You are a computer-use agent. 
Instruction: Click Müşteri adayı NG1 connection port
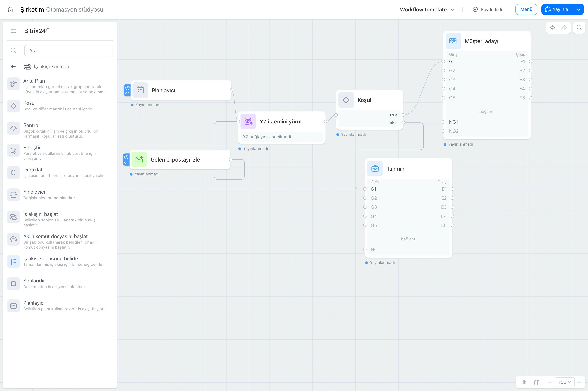coord(443,122)
